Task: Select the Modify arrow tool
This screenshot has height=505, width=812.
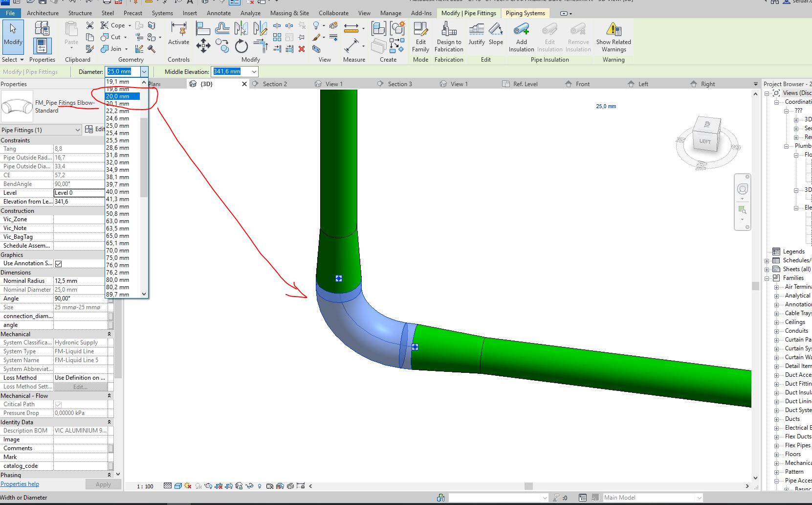Action: point(13,37)
